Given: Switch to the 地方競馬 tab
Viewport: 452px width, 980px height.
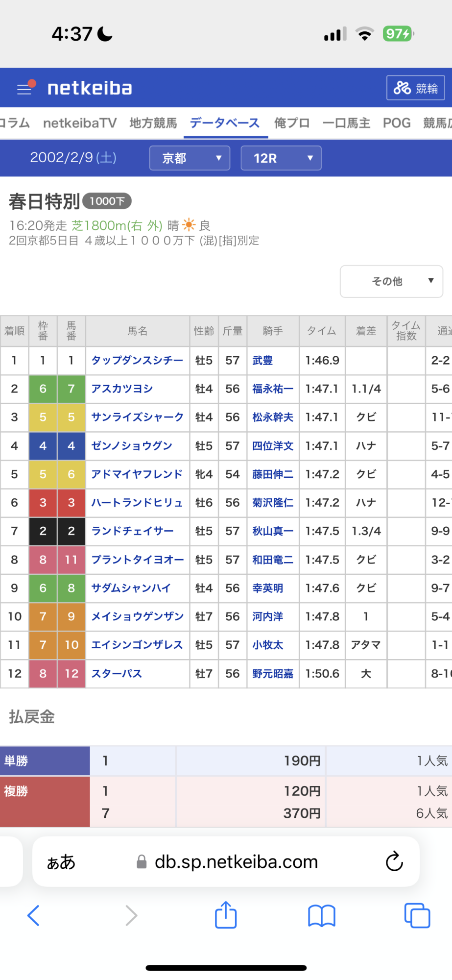Looking at the screenshot, I should click(x=153, y=123).
